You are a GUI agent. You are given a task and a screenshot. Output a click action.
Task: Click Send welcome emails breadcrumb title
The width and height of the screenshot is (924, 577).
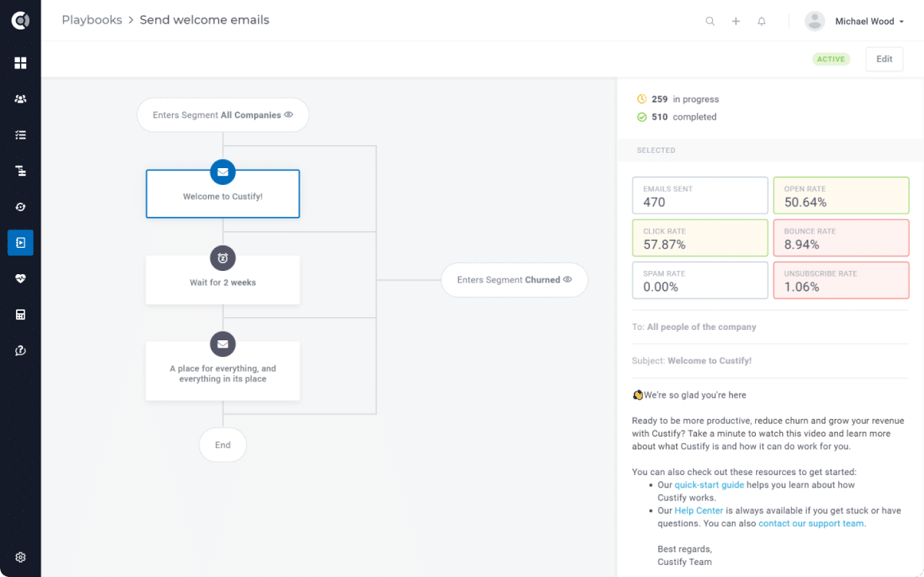tap(205, 20)
